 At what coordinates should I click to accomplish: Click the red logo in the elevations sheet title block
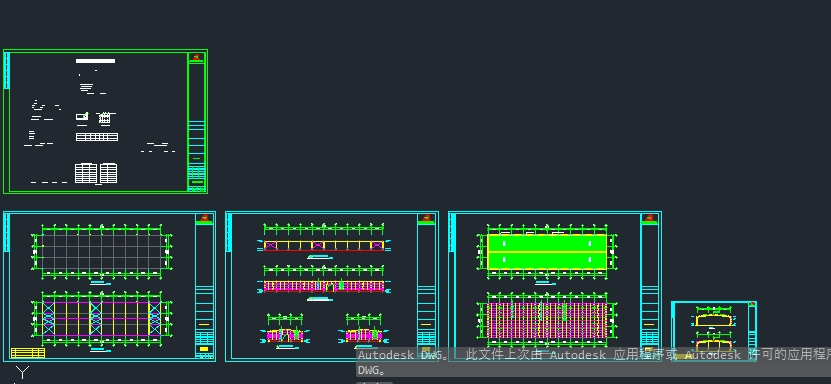427,218
